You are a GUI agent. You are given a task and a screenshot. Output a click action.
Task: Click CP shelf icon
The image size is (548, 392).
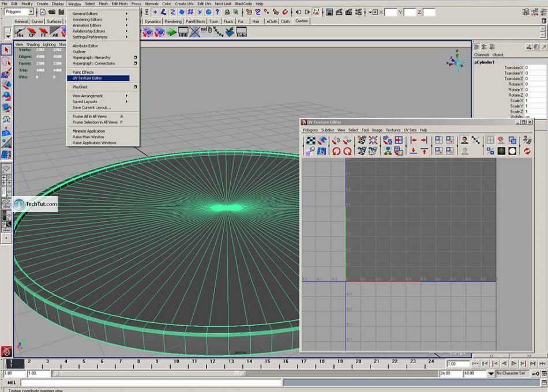coord(32,32)
